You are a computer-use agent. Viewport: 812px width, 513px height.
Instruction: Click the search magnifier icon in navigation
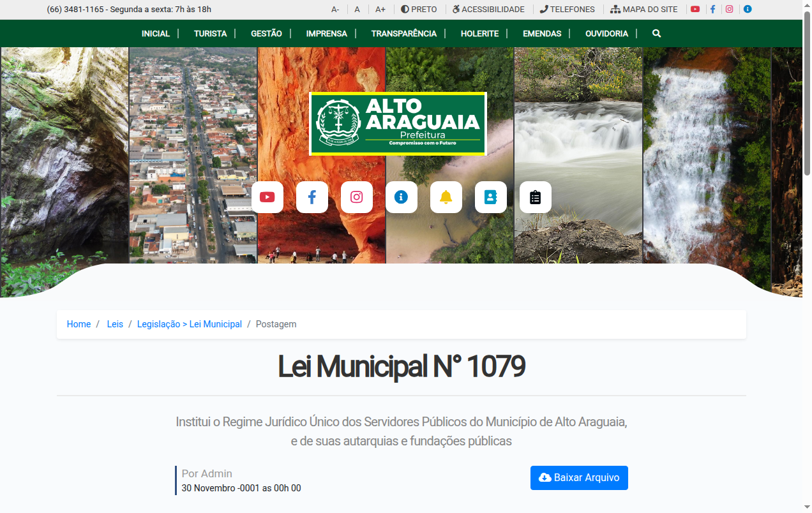tap(657, 34)
